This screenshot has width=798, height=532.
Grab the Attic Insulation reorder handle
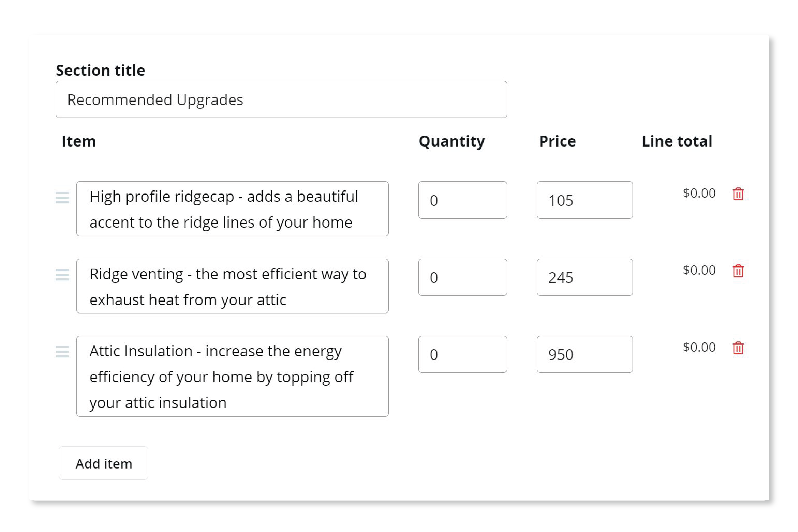click(62, 351)
